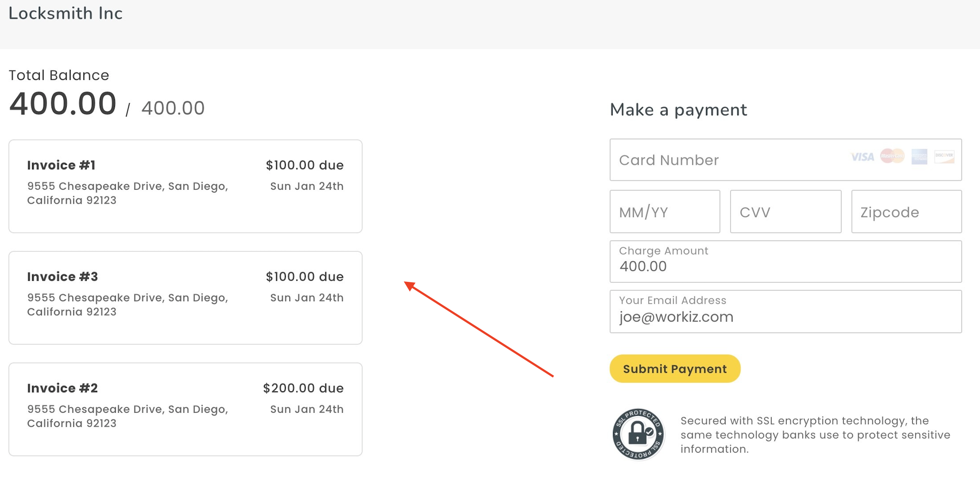This screenshot has height=502, width=980.
Task: Focus the Card Number field
Action: [x=727, y=160]
